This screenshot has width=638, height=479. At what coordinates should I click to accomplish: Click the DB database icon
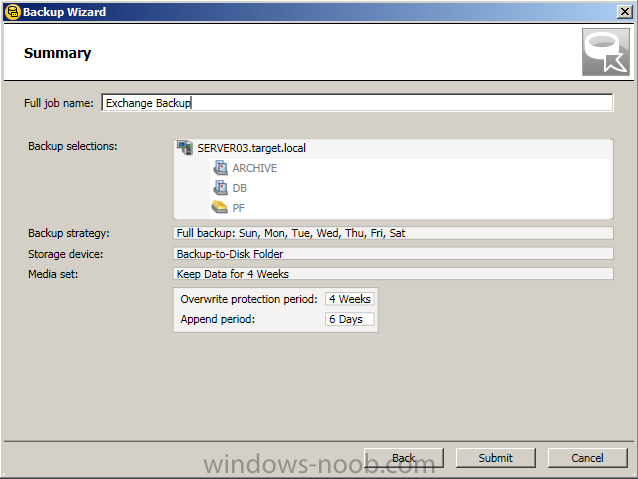221,188
